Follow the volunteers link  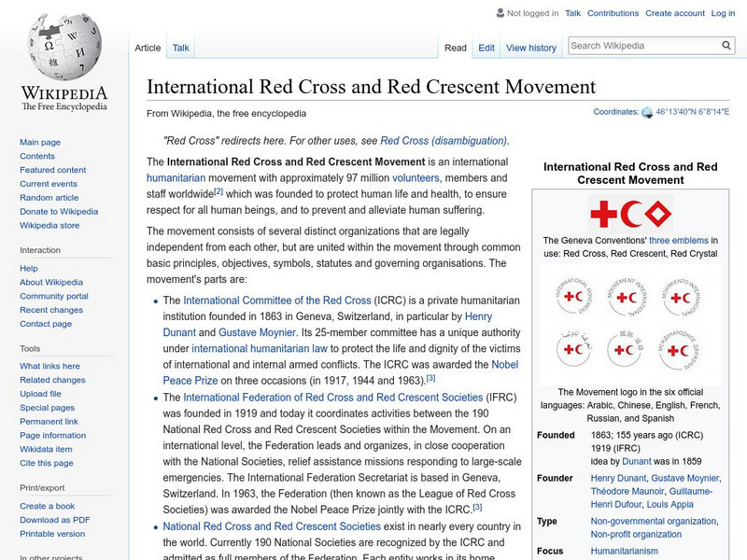tap(416, 177)
